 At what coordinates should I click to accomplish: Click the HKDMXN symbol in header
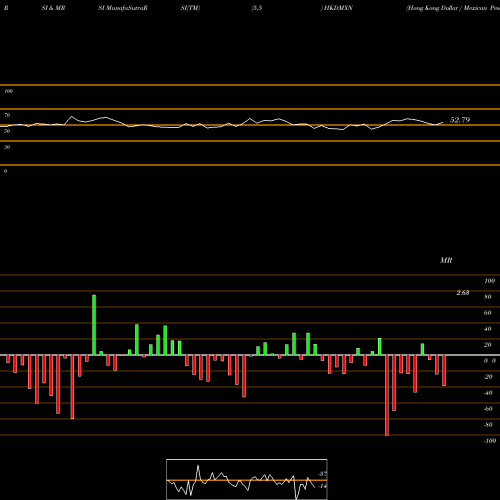tap(338, 8)
